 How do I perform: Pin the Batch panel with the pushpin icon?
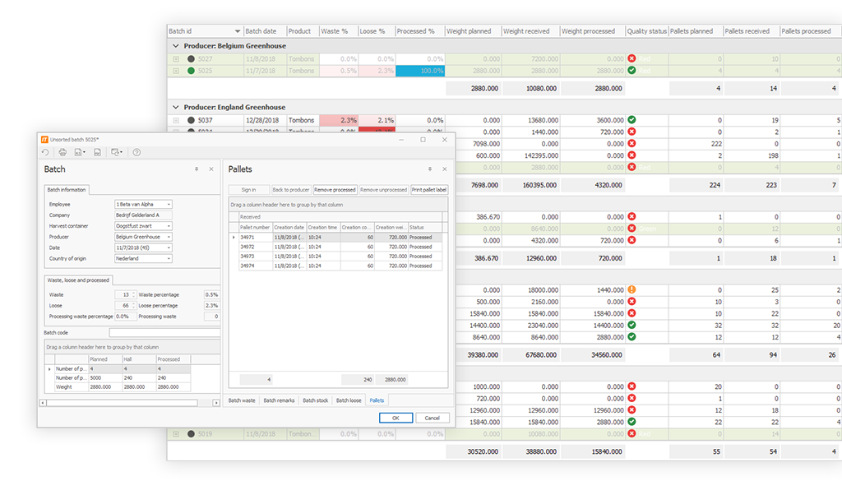(197, 169)
